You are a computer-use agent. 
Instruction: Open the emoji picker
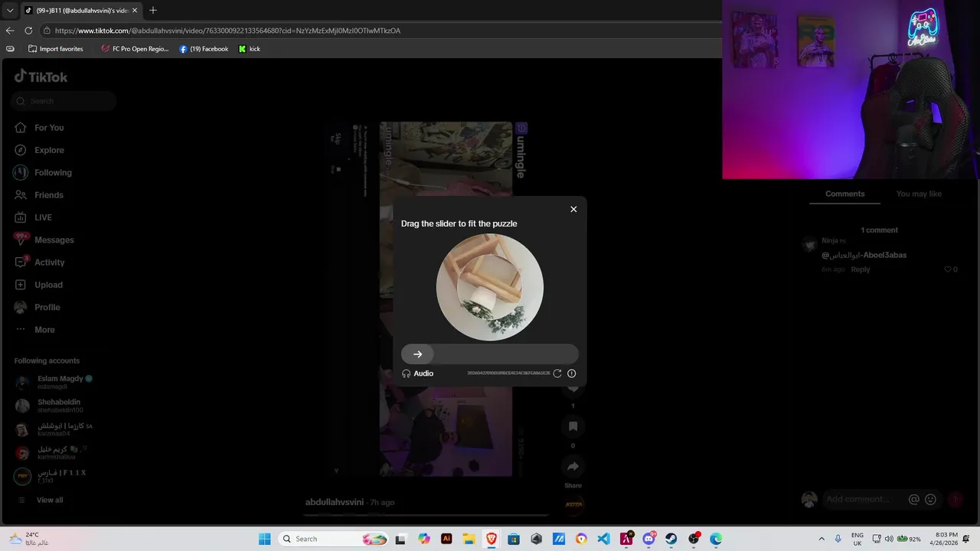point(931,499)
